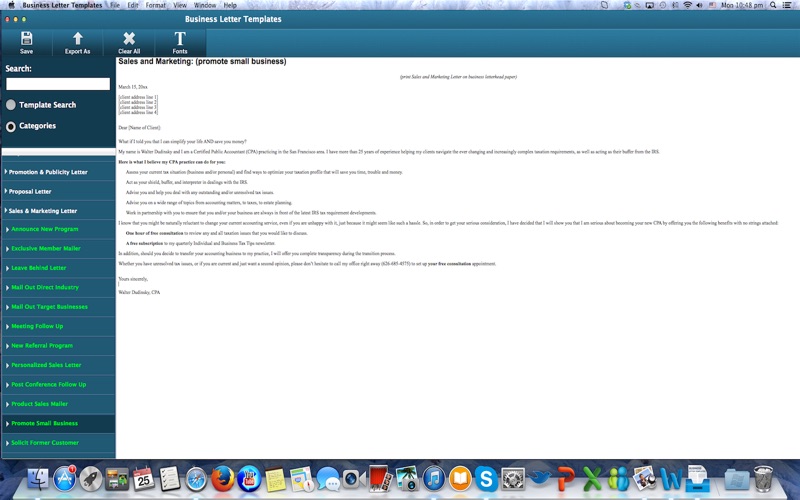Open Launchpad rocket icon in the Dock
This screenshot has width=800, height=500.
[91, 479]
